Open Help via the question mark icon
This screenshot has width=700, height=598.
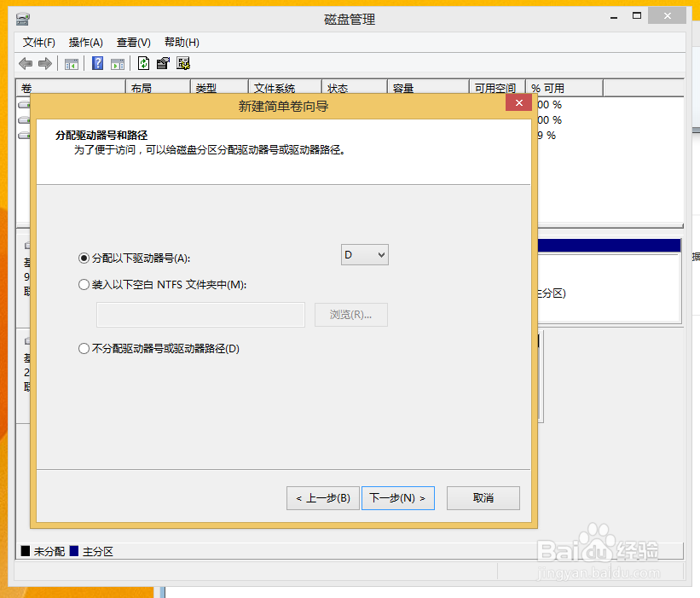(96, 63)
